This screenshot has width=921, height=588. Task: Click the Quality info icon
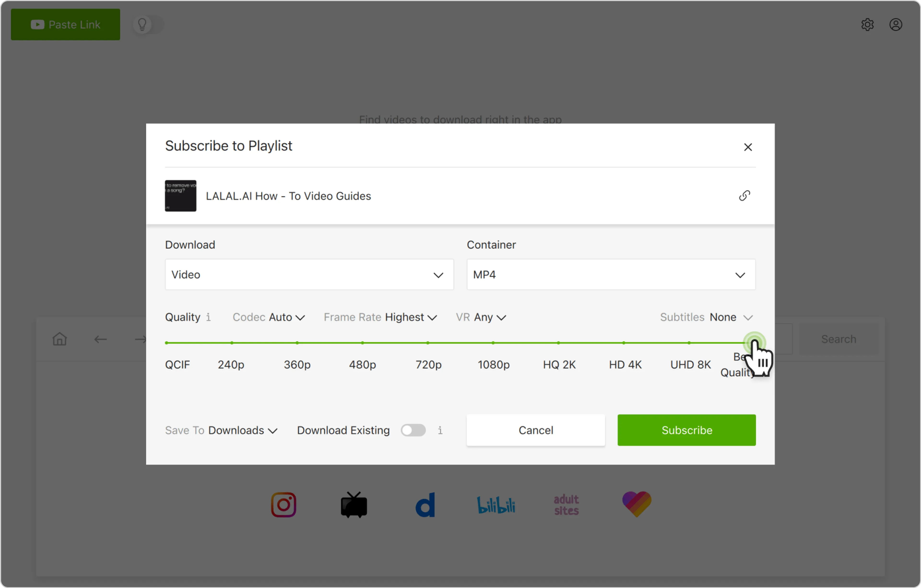pos(208,317)
